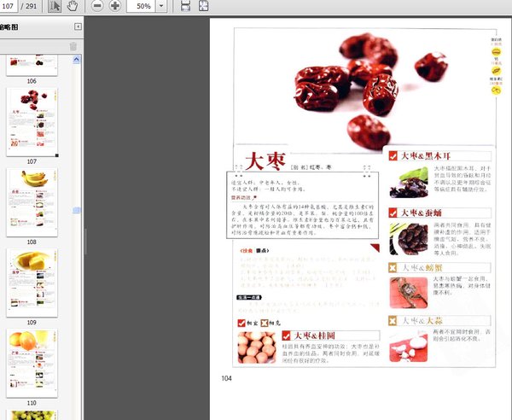Image resolution: width=512 pixels, height=420 pixels.
Task: Click the 大枣&蚕蛹 heading
Action: tap(422, 213)
